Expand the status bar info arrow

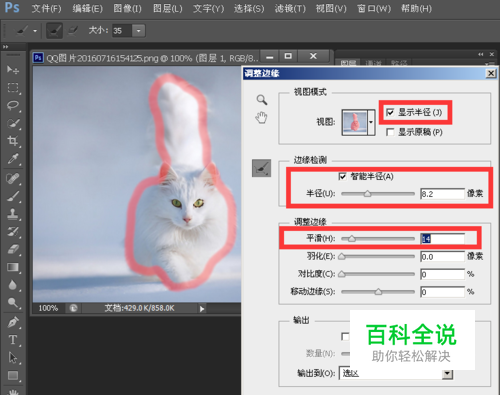pyautogui.click(x=202, y=309)
